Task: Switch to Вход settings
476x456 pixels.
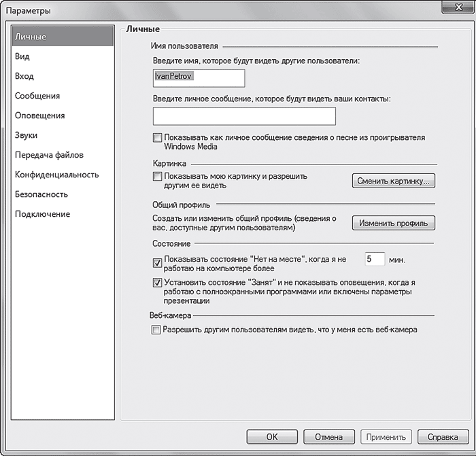Action: (24, 76)
